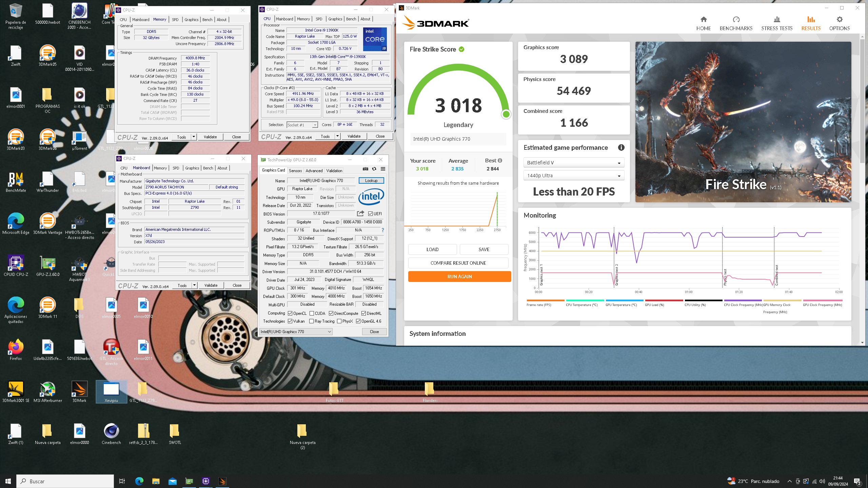Switch to Bench tab in CPU-Z CPU window

[351, 19]
